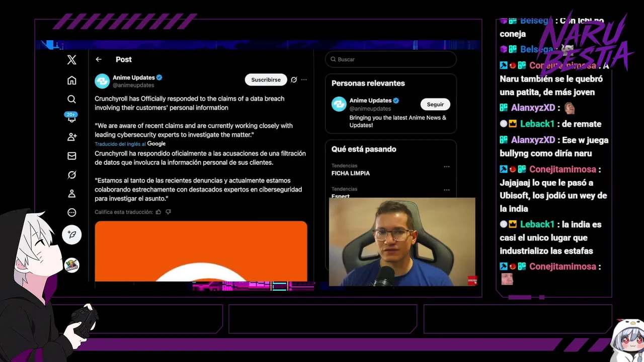Open Messages envelope icon
Viewport: 644px width, 362px height.
(x=71, y=156)
